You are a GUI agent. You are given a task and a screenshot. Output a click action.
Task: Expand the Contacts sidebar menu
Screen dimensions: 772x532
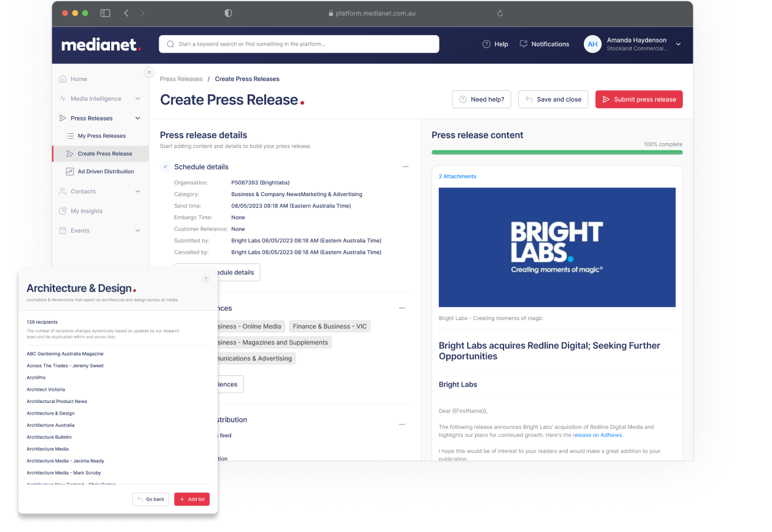(138, 192)
